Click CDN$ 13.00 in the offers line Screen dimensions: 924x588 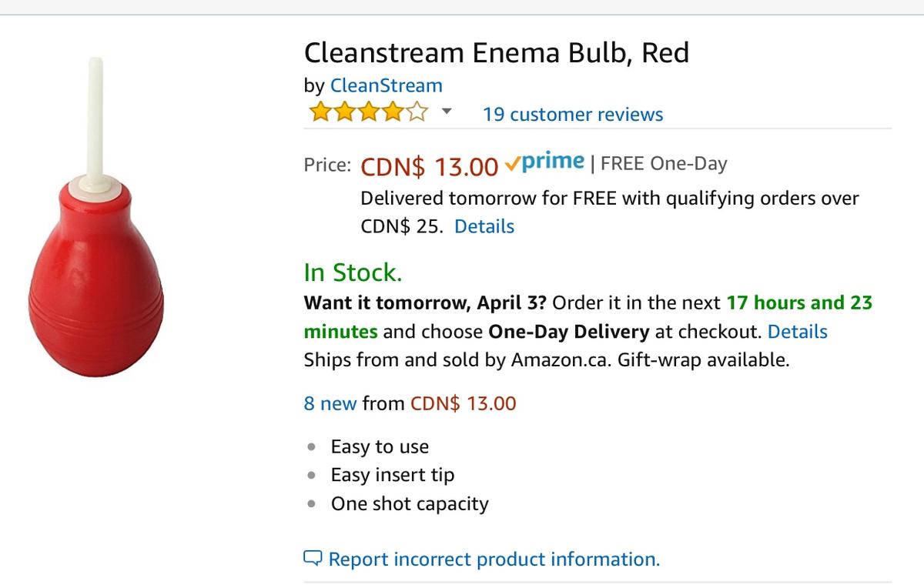point(463,403)
